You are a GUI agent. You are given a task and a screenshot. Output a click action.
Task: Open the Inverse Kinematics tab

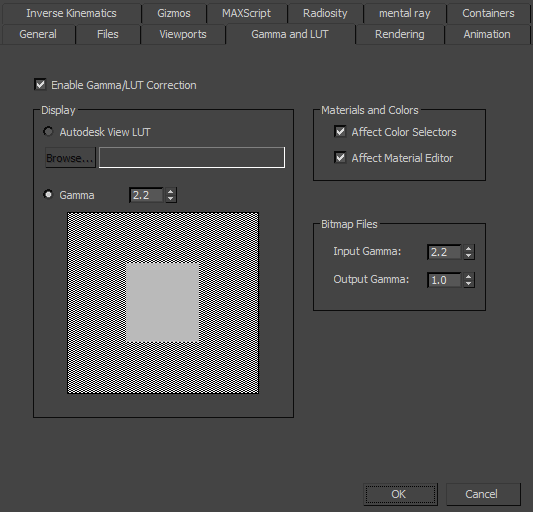point(71,13)
